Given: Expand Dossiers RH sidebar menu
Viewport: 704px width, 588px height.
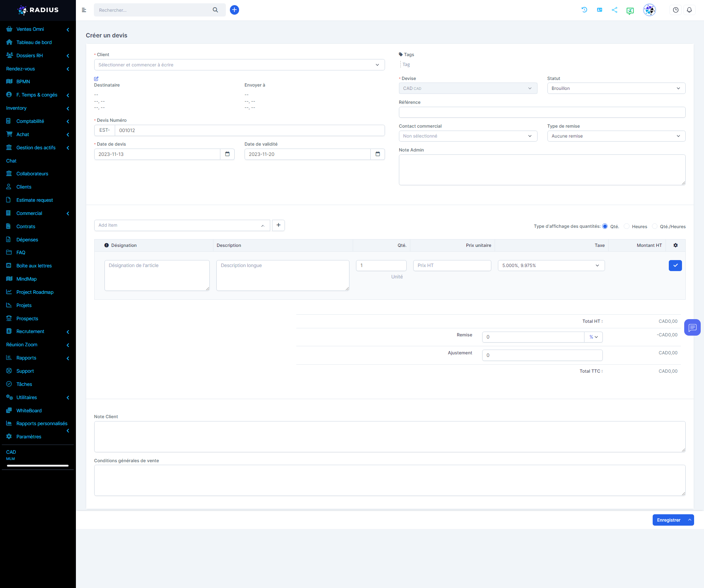Looking at the screenshot, I should 38,56.
